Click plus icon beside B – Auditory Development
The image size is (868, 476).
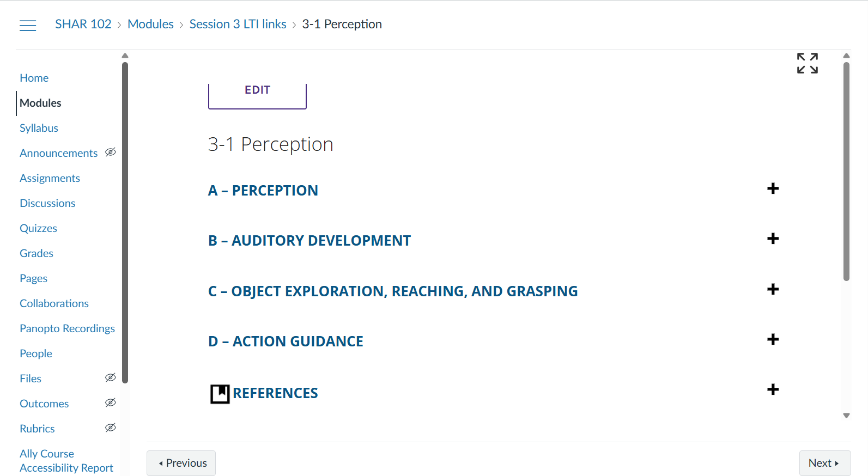coord(773,239)
